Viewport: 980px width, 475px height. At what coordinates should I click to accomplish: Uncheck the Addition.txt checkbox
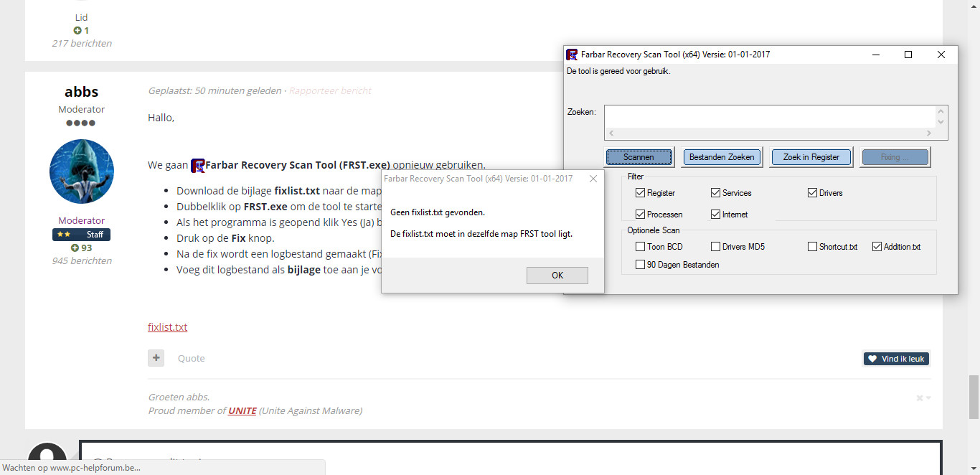click(x=877, y=247)
